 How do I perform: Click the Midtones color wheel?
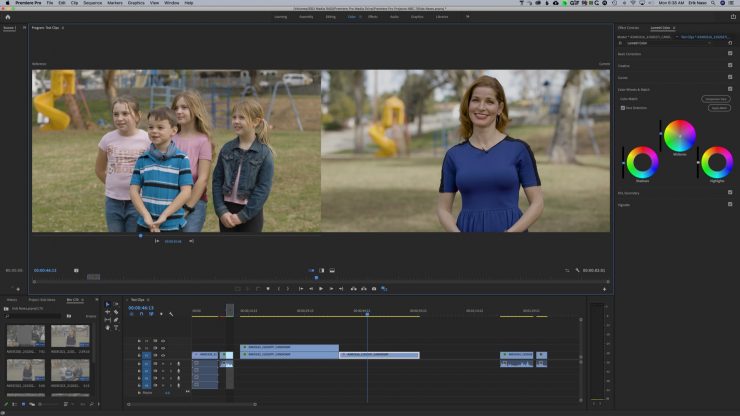point(679,136)
